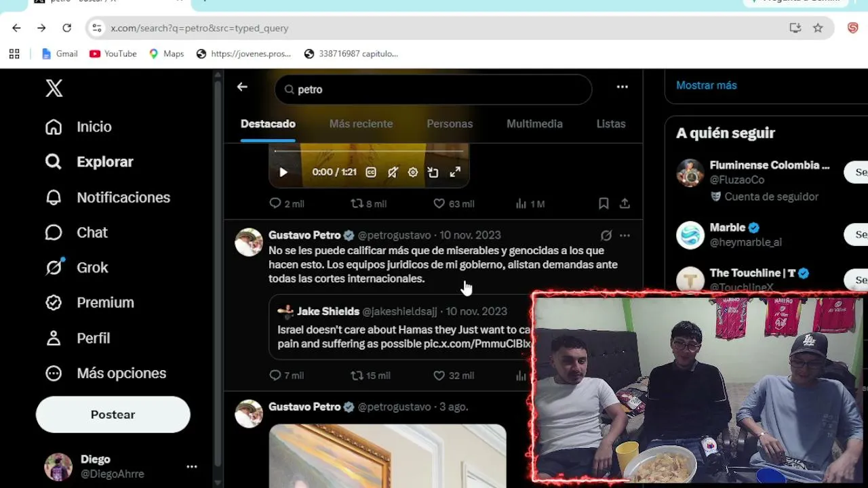Open the Gmail bookmark

[60, 54]
